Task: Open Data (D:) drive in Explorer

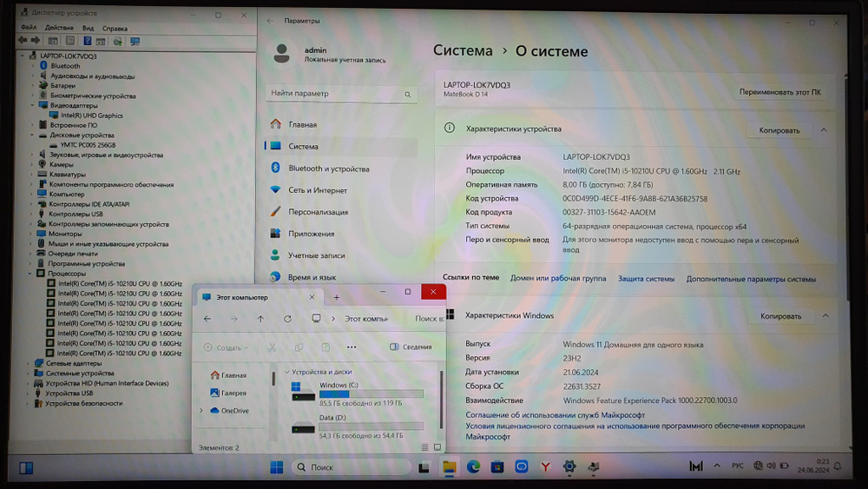Action: [358, 426]
